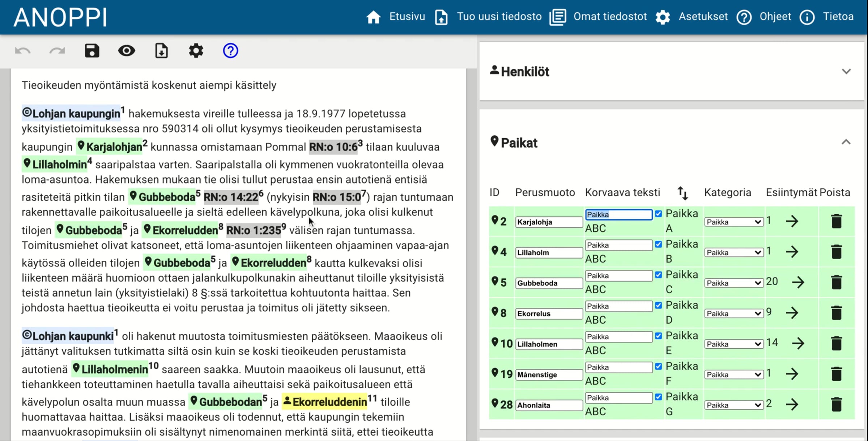Jump to next Gubbeboda occurrence arrow
The image size is (868, 441).
(798, 282)
